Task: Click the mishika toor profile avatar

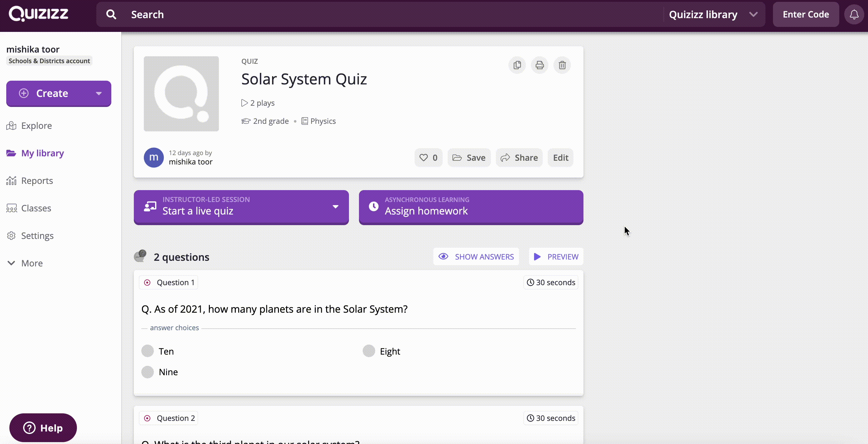Action: coord(153,158)
